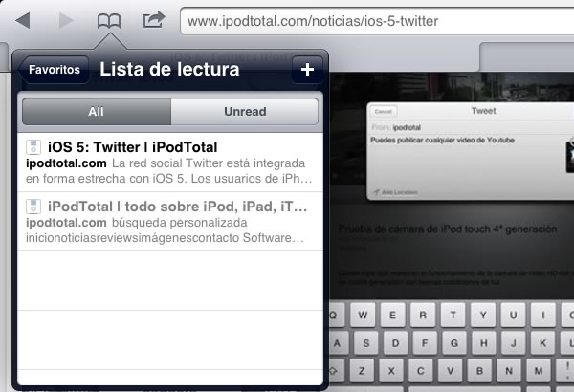574x392 pixels.
Task: Tap the X key on the keyboard
Action: [x=391, y=371]
